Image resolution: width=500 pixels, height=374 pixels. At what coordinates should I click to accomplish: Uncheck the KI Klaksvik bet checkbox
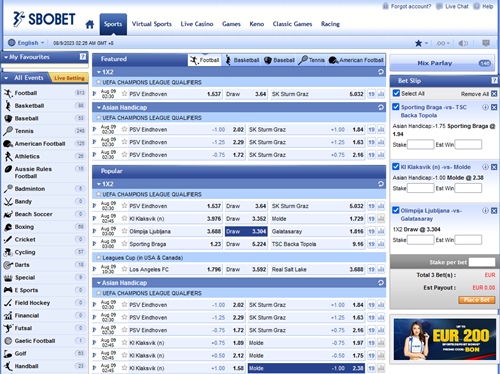pos(396,167)
